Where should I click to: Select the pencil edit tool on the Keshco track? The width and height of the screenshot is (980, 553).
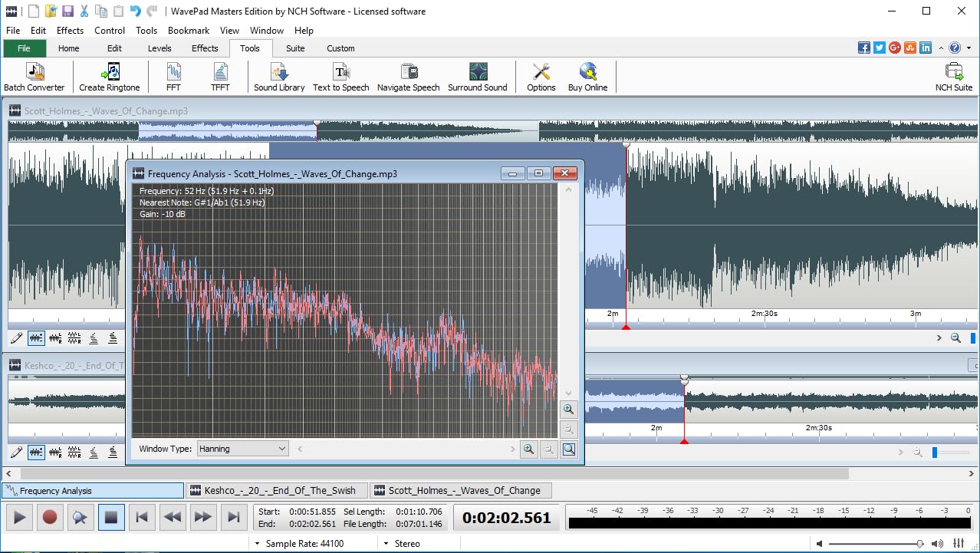pyautogui.click(x=16, y=453)
